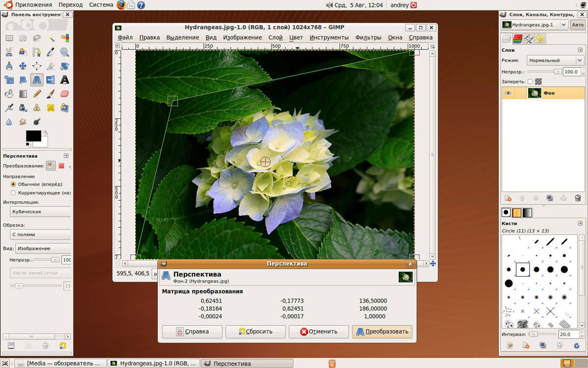Screen dimensions: 588x368
Task: Click the Преобразовать button
Action: coord(382,332)
